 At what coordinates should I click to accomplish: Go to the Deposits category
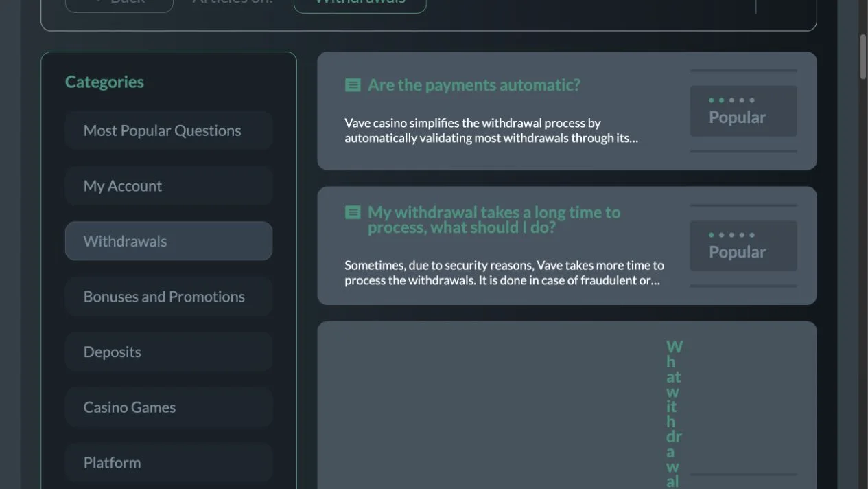click(169, 352)
